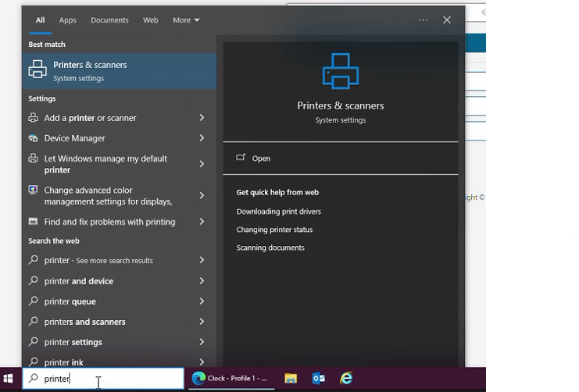Click Printers & scanners title in preview pane
The height and width of the screenshot is (392, 579).
pyautogui.click(x=341, y=105)
